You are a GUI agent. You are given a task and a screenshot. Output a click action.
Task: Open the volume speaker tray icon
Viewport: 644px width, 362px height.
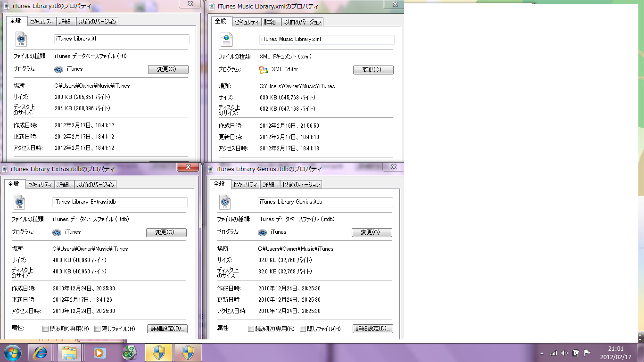565,353
